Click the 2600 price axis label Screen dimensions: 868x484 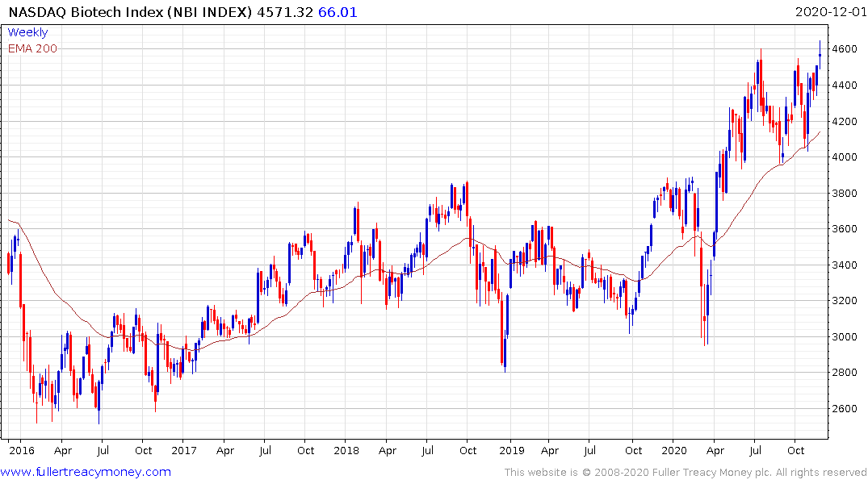[845, 409]
